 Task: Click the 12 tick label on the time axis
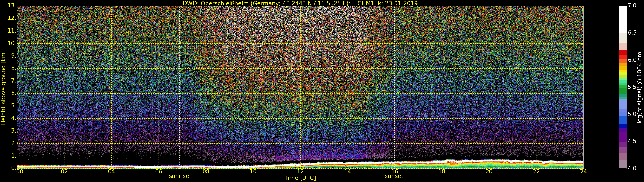(300, 172)
